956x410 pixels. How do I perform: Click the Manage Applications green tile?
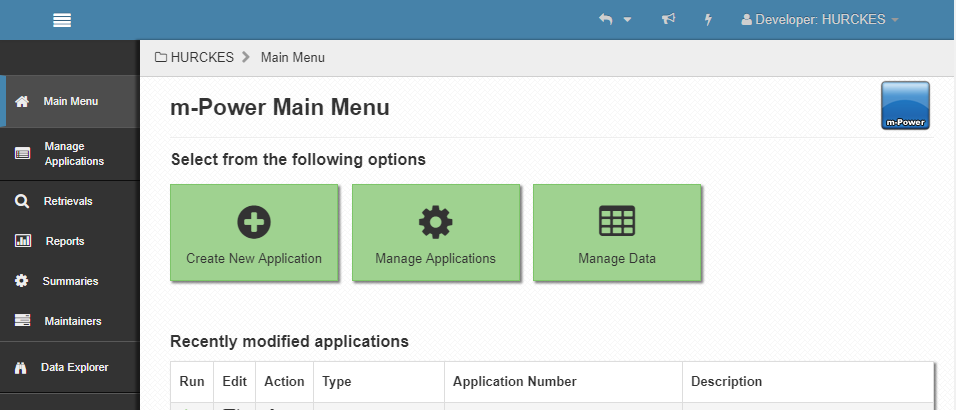pos(436,232)
